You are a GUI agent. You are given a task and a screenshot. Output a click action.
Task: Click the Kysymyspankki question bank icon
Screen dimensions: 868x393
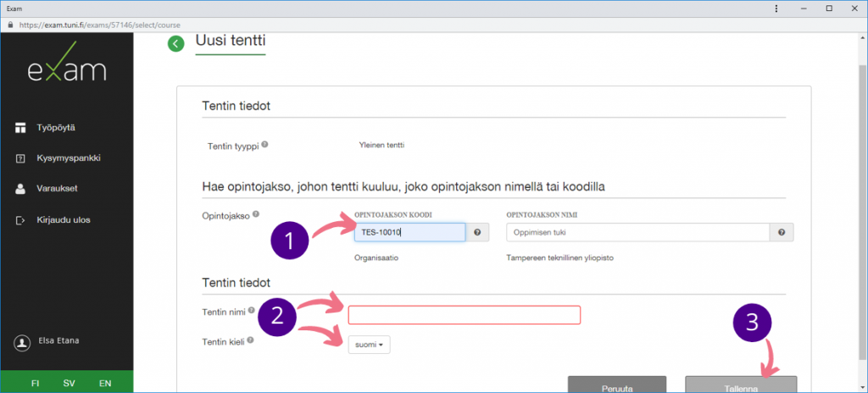tap(21, 158)
